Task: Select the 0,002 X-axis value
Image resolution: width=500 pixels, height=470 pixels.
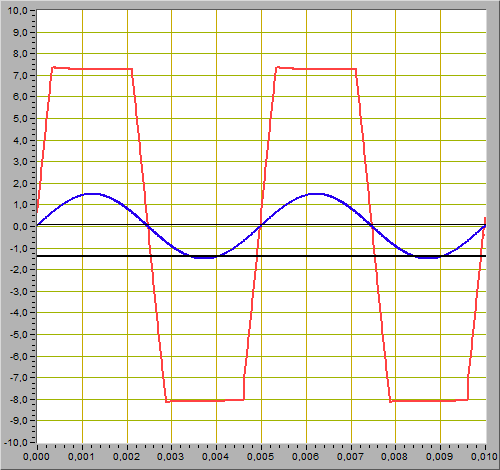Action: [x=127, y=457]
